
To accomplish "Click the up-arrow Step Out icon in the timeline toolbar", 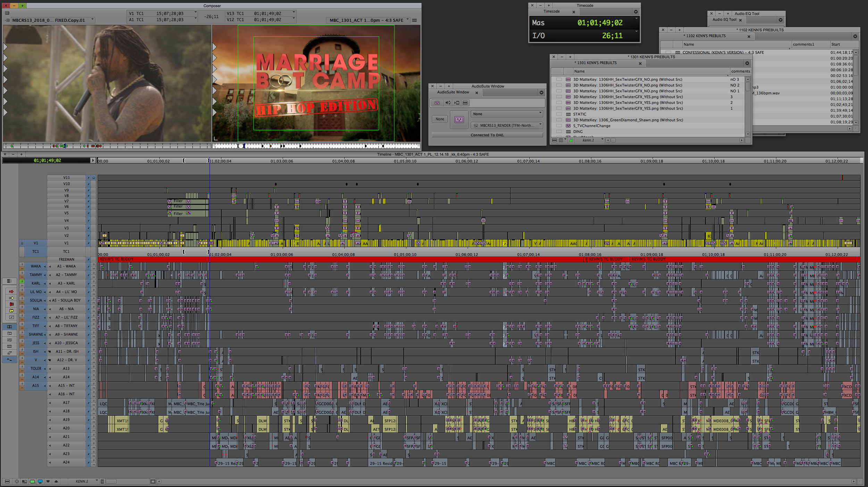I will click(56, 481).
